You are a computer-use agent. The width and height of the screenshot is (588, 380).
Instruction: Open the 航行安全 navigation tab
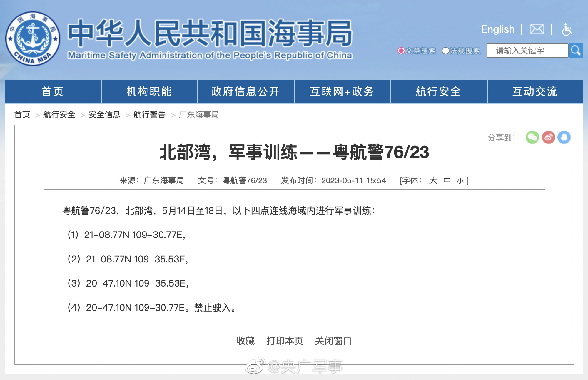438,91
